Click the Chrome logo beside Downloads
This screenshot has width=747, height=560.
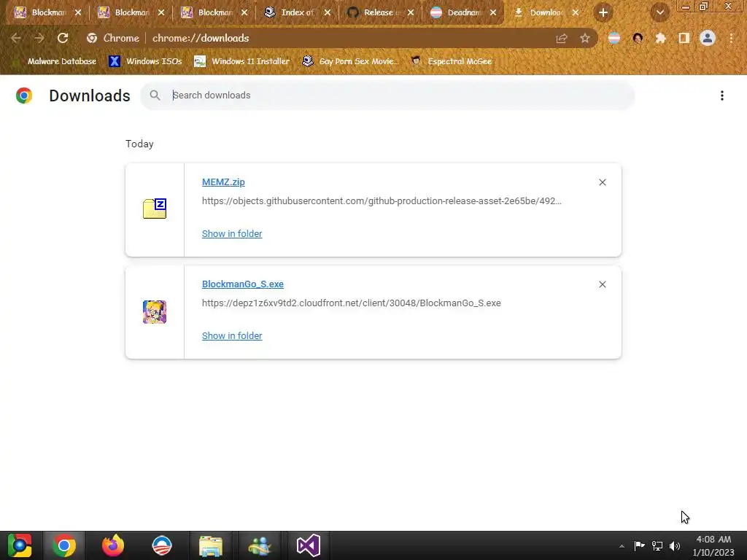tap(24, 96)
